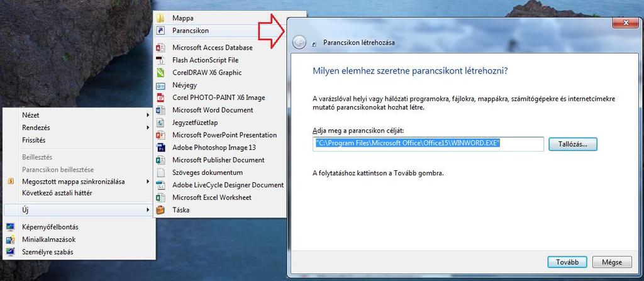Choose Parancsikon beillesztése menu entry
Image resolution: width=644 pixels, height=281 pixels.
tap(79, 170)
